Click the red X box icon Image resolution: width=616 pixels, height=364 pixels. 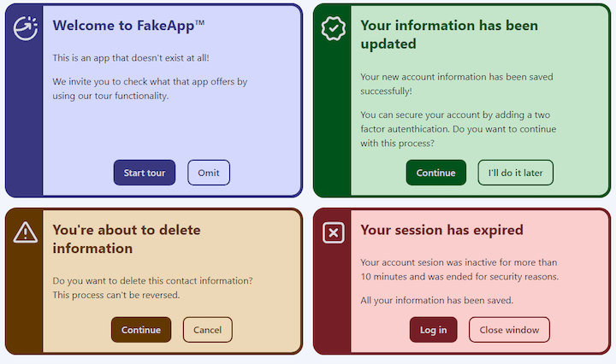coord(333,232)
